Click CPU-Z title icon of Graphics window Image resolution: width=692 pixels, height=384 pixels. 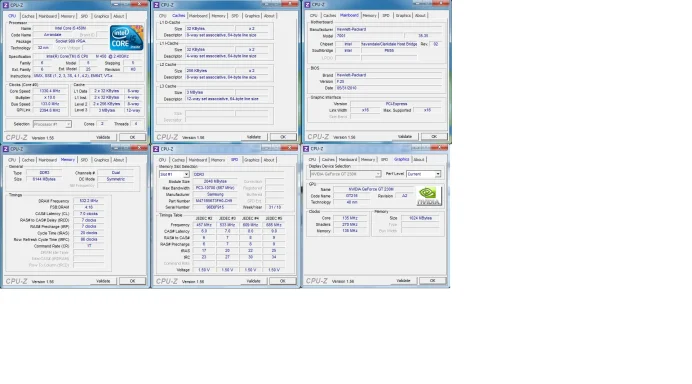[306, 149]
